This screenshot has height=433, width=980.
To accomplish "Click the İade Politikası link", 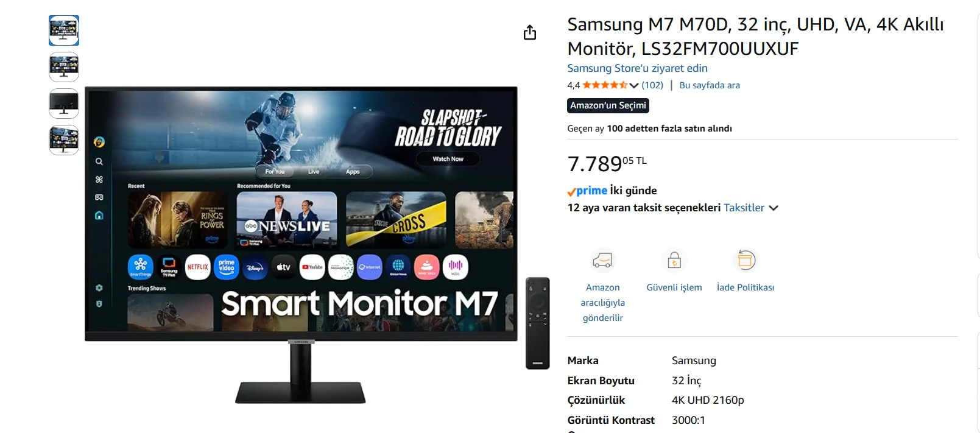I will (x=746, y=287).
